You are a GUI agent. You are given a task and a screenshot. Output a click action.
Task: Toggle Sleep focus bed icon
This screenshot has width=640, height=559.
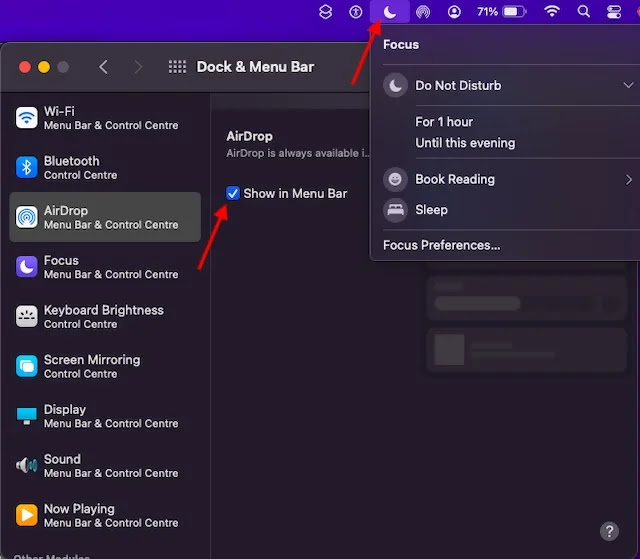pyautogui.click(x=395, y=210)
